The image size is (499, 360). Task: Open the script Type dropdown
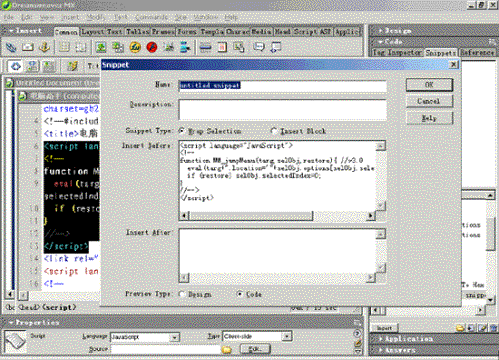(286, 336)
